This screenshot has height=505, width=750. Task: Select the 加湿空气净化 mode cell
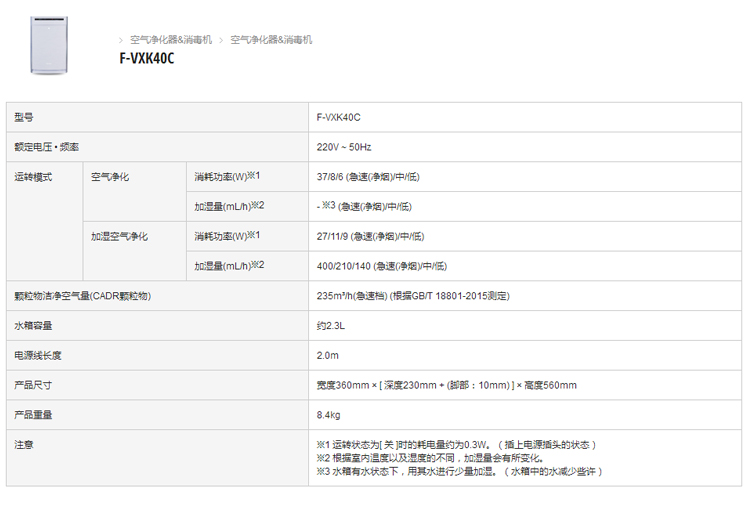tap(120, 236)
